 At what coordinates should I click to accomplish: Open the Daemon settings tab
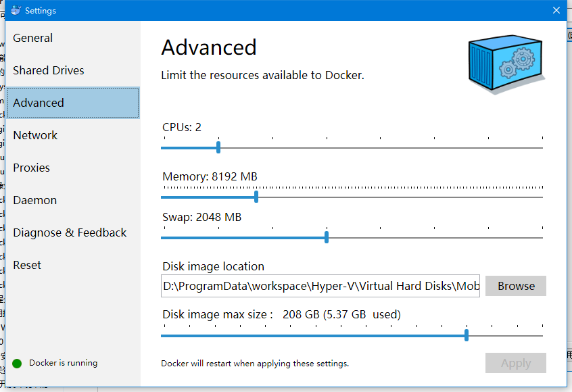click(x=73, y=200)
